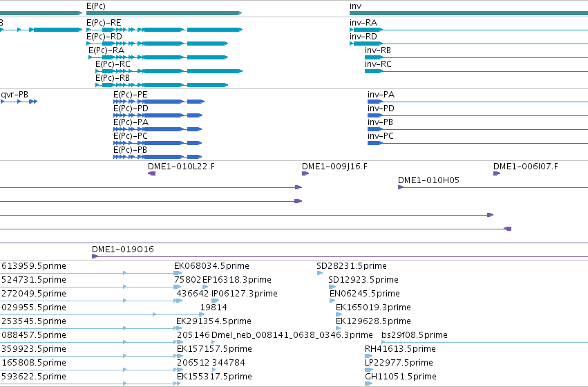The height and width of the screenshot is (387, 588).
Task: Click the purple DME1-010L22.F arrow glyph
Action: click(152, 173)
